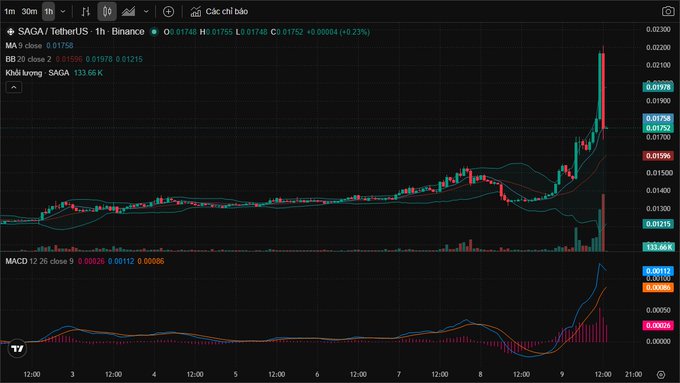
Task: Collapse the indicator legend with the chevron
Action: pos(14,87)
